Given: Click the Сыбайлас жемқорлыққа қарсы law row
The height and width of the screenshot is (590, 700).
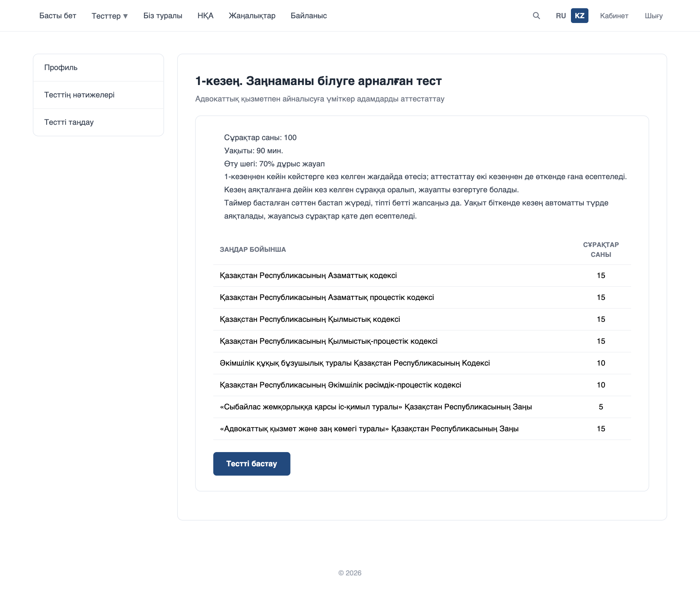Looking at the screenshot, I should 422,407.
